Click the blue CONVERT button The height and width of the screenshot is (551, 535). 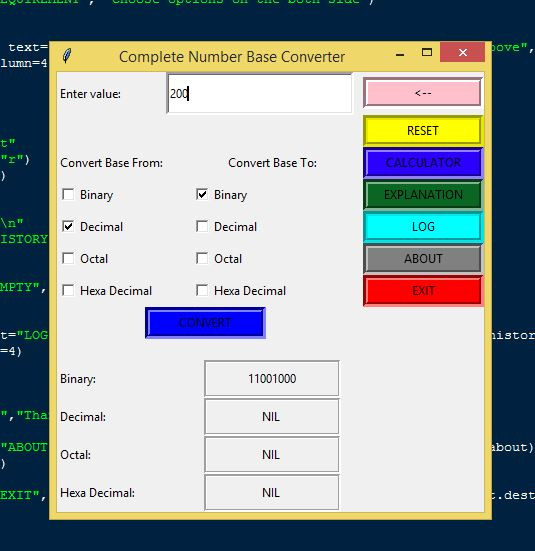(205, 323)
